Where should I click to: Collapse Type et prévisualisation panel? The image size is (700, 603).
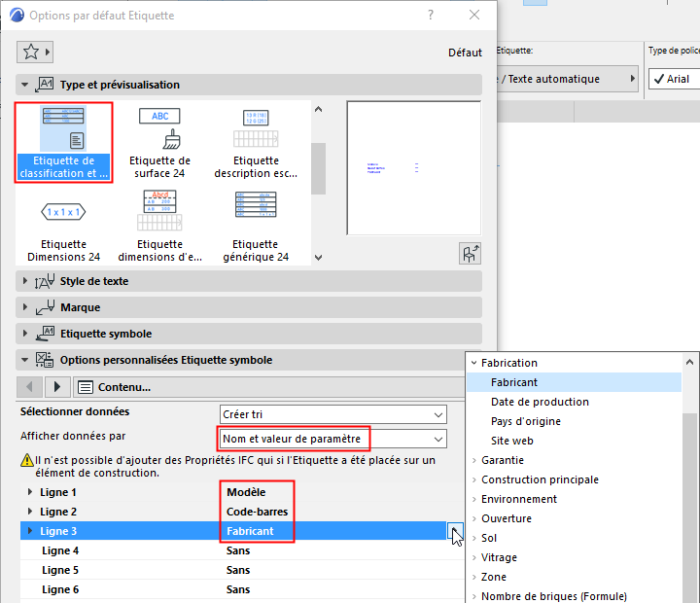(x=25, y=85)
